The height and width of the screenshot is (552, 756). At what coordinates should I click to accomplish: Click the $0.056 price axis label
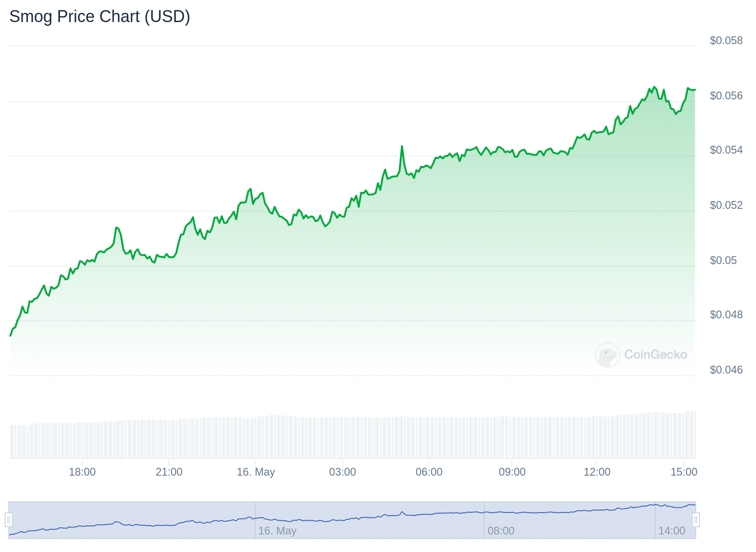click(726, 96)
